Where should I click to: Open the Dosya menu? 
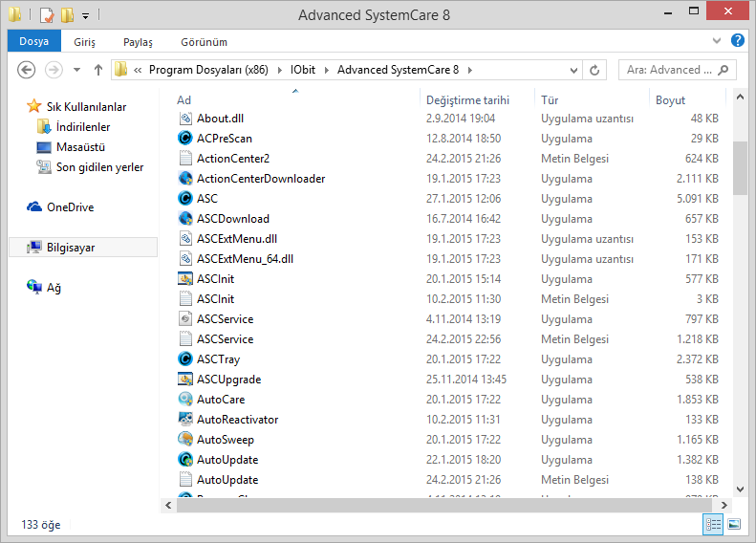click(x=33, y=42)
